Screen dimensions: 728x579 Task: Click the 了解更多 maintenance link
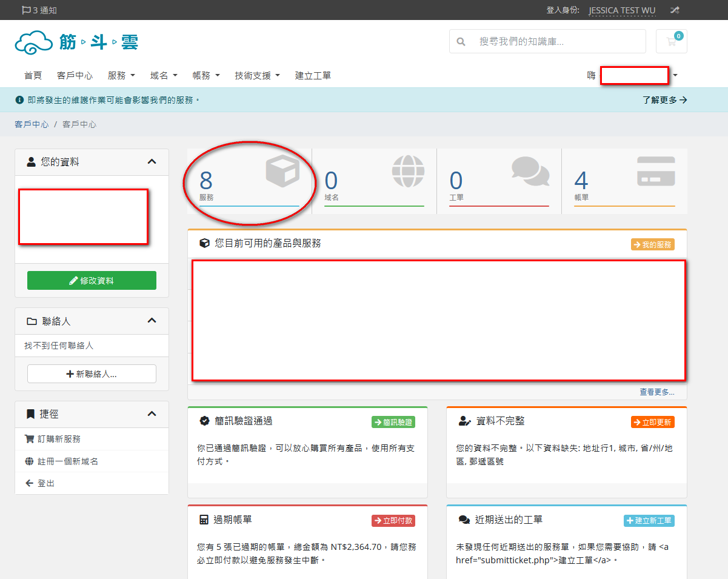pyautogui.click(x=664, y=100)
